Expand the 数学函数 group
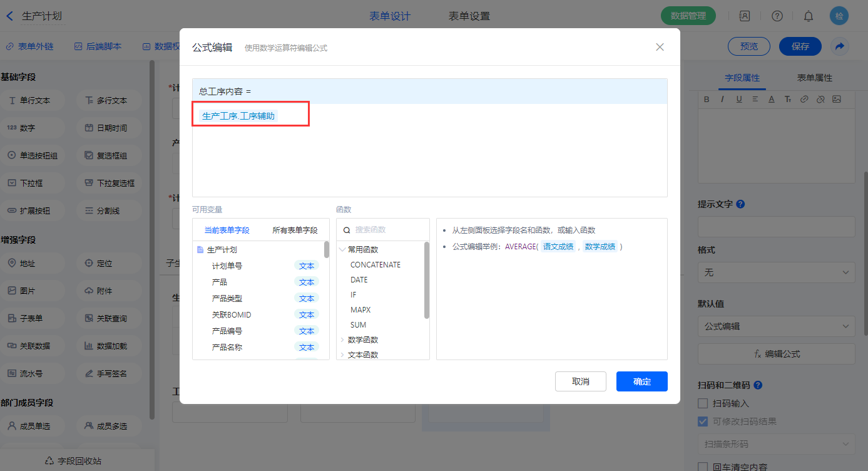Image resolution: width=868 pixels, height=471 pixels. click(x=342, y=339)
